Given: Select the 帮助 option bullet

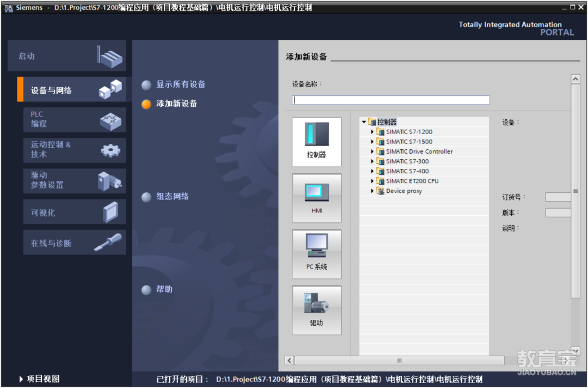Looking at the screenshot, I should pyautogui.click(x=146, y=290).
